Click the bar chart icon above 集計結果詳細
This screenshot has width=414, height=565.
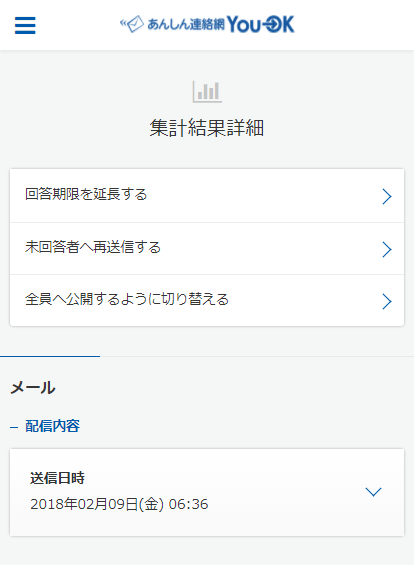[x=207, y=92]
